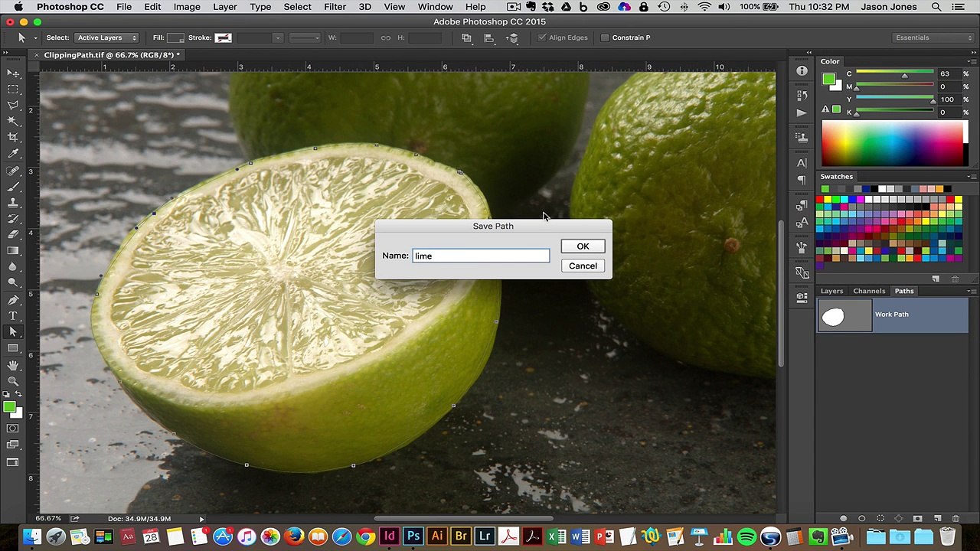Viewport: 980px width, 551px height.
Task: Open Illustrator from the Dock
Action: [x=437, y=536]
